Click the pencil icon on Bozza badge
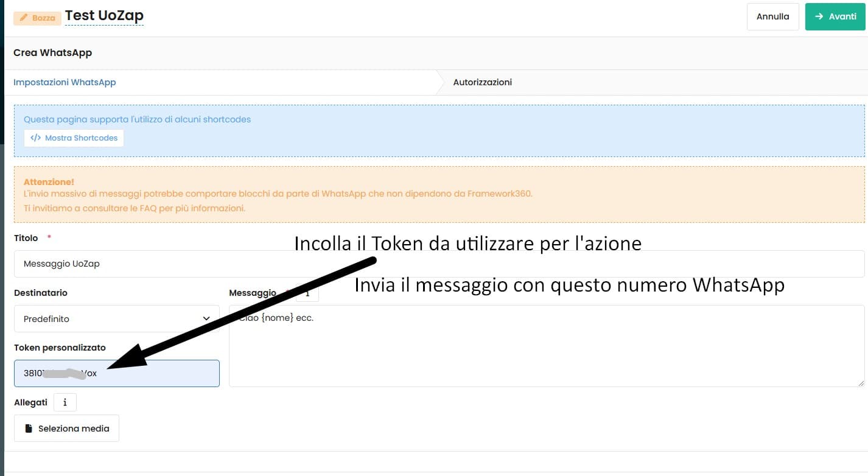Screen dimensions: 868x476 [24, 18]
